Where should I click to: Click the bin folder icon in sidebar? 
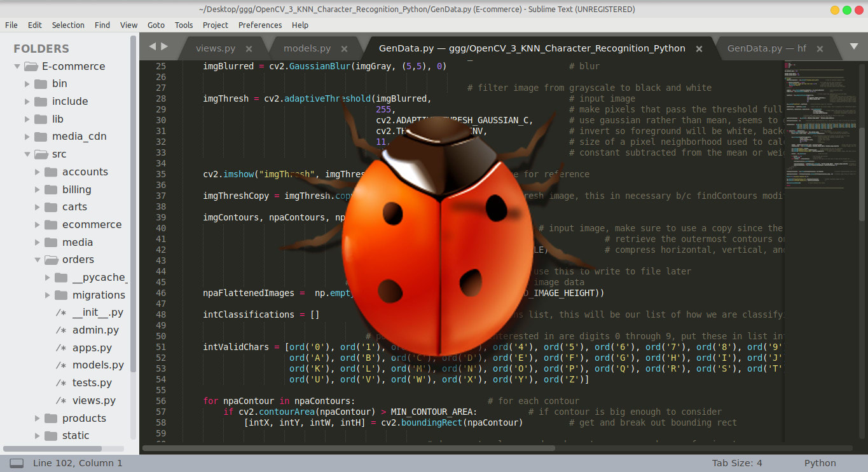point(41,84)
